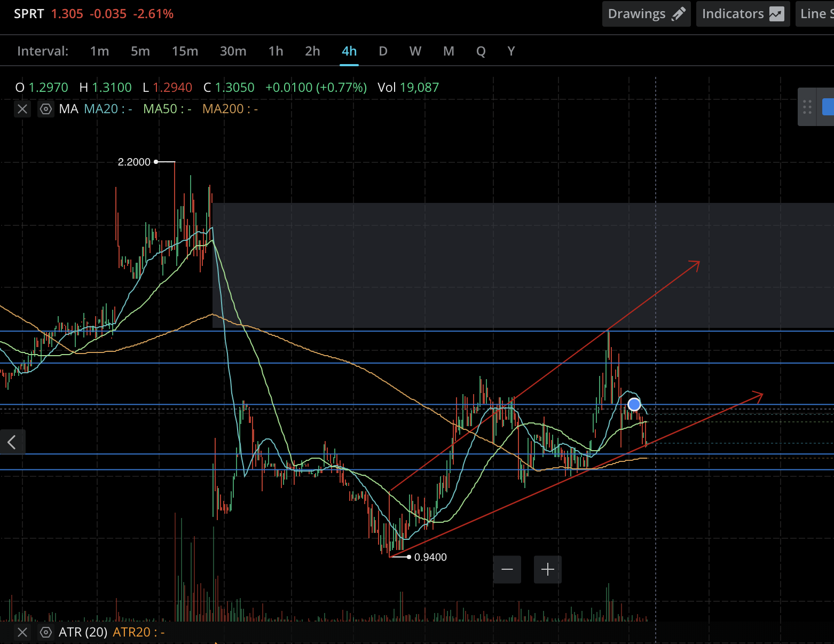Click the blue color swatch in toolbar
This screenshot has width=834, height=644.
pos(828,107)
